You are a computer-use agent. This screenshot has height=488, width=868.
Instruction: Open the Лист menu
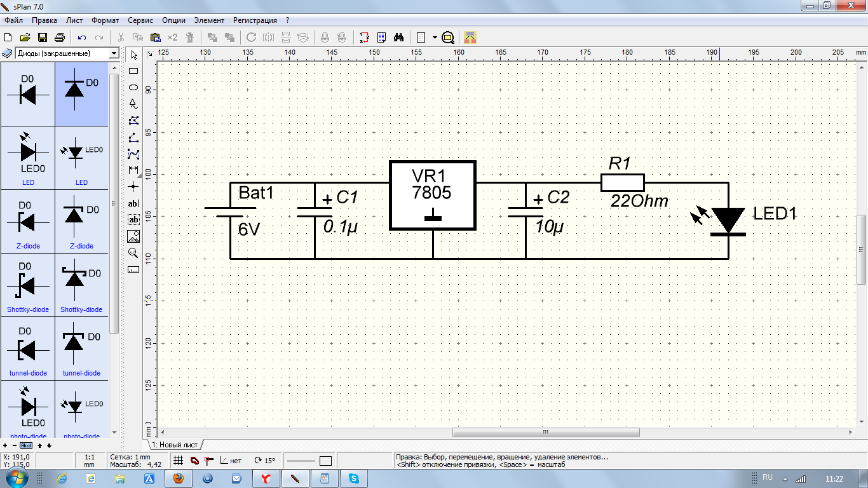(74, 20)
